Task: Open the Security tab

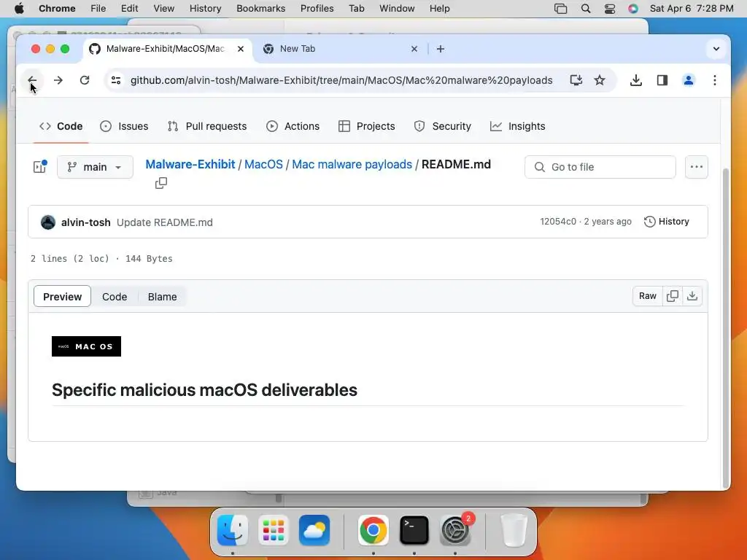Action: 443,126
